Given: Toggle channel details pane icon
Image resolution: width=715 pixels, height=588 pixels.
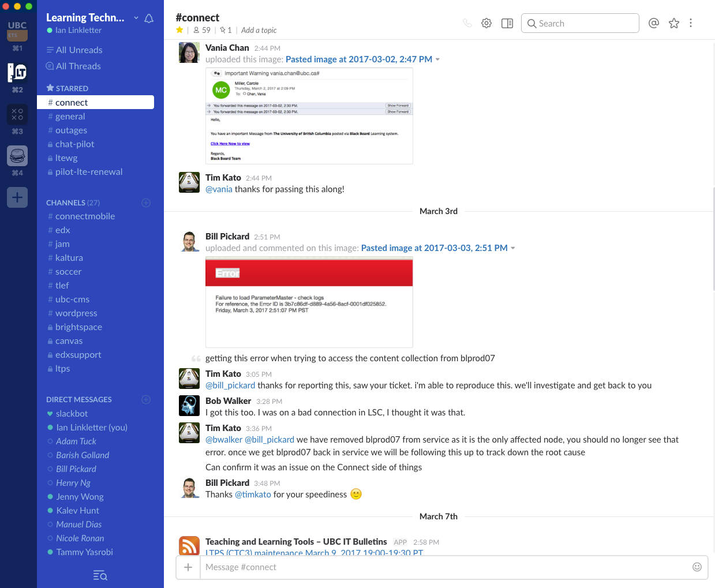Looking at the screenshot, I should [507, 23].
